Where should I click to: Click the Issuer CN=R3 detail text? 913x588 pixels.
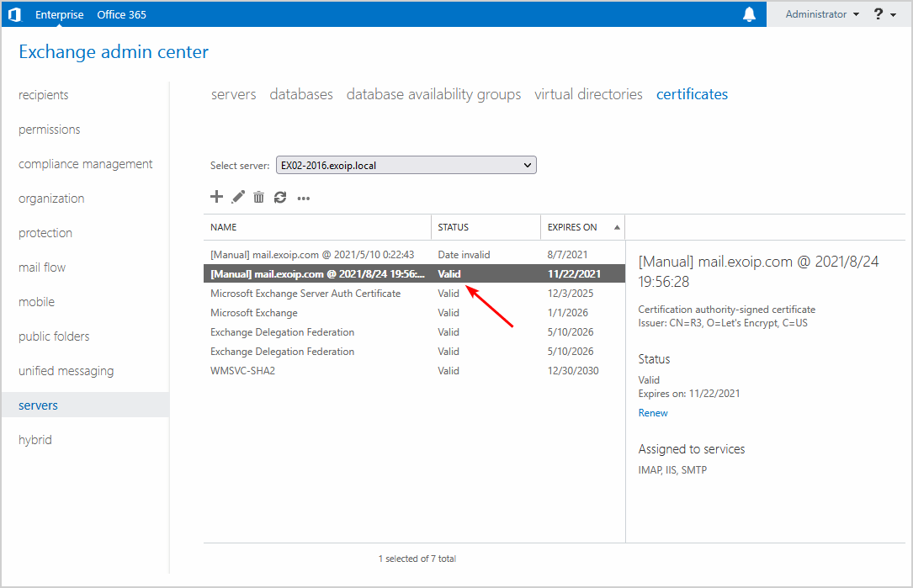tap(723, 323)
